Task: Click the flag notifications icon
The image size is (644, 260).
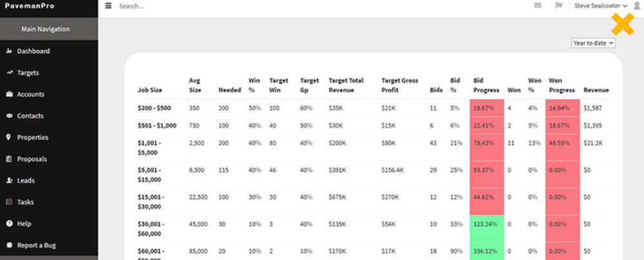Action: coord(558,6)
